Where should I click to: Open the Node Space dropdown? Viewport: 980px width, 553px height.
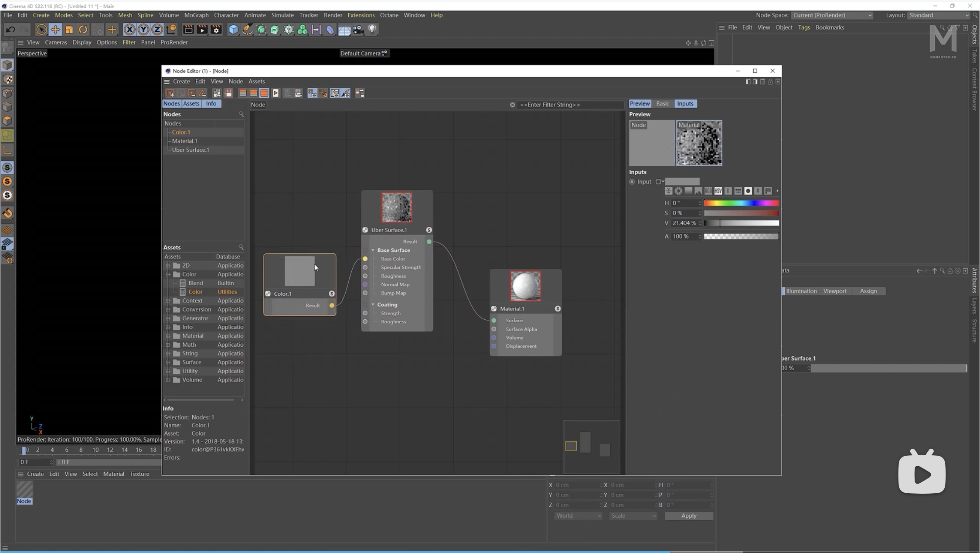[832, 15]
